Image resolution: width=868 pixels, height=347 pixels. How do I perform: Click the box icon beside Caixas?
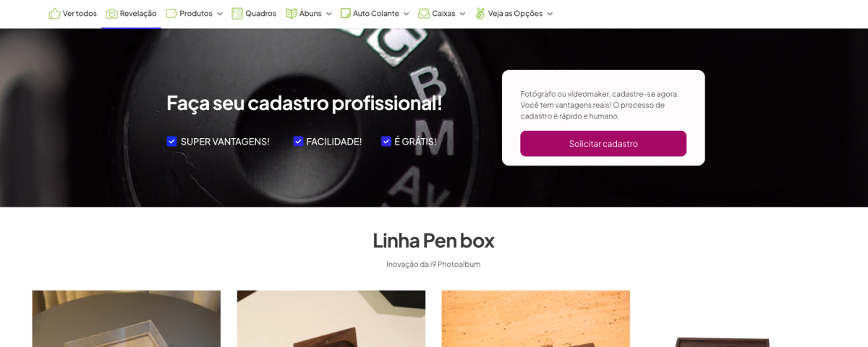click(424, 14)
